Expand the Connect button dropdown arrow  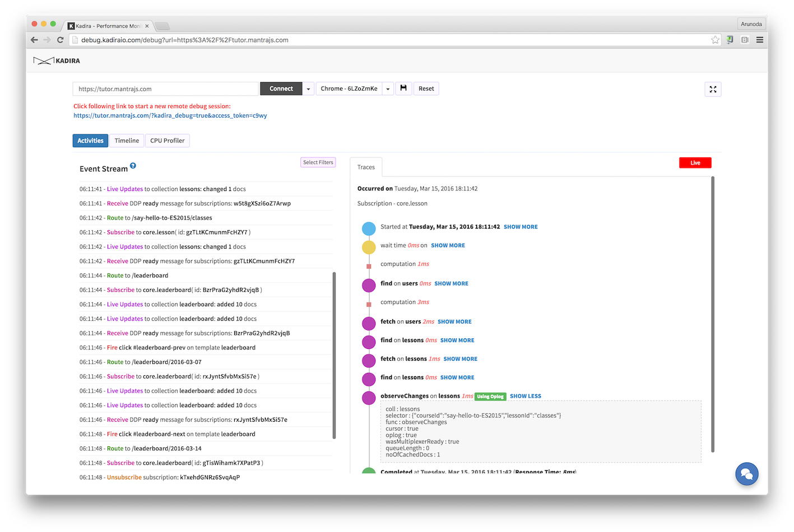[x=308, y=88]
